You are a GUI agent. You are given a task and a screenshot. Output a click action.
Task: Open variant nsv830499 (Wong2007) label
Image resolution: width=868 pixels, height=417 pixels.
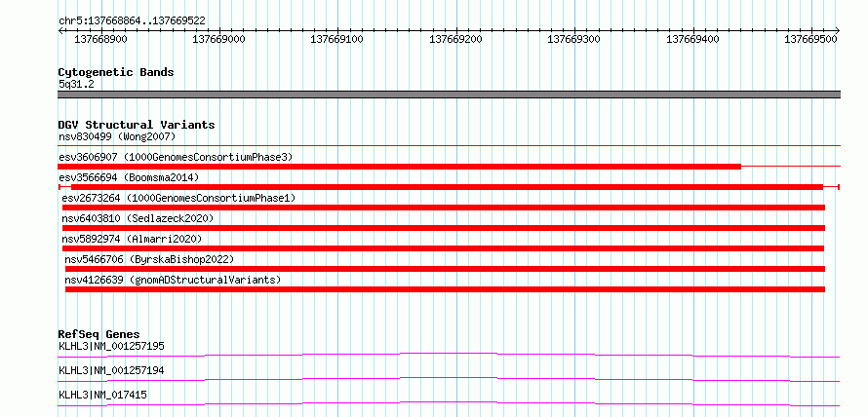click(x=117, y=136)
